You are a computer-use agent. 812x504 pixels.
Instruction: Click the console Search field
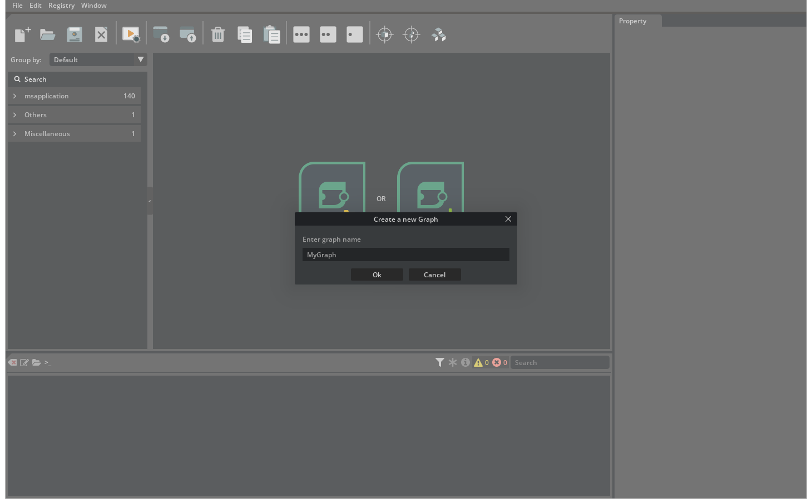tap(560, 362)
